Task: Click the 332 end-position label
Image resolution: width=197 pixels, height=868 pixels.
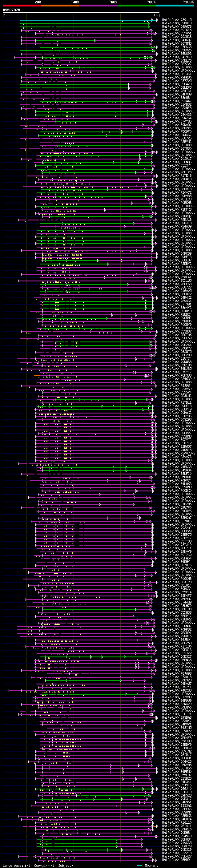Action: (x=155, y=15)
